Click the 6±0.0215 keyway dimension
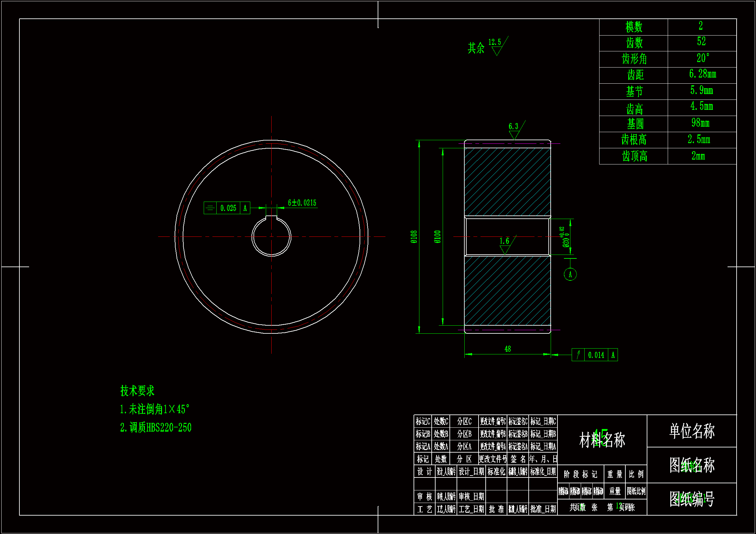The image size is (756, 534). click(x=302, y=203)
